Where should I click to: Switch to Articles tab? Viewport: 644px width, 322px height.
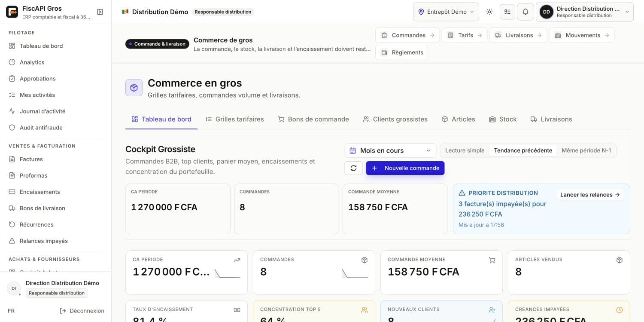pyautogui.click(x=458, y=119)
